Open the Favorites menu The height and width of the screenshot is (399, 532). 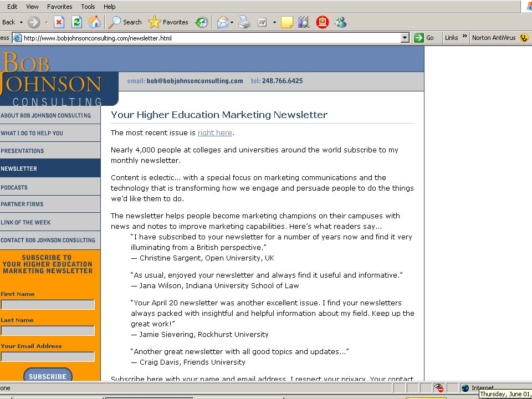[x=59, y=7]
